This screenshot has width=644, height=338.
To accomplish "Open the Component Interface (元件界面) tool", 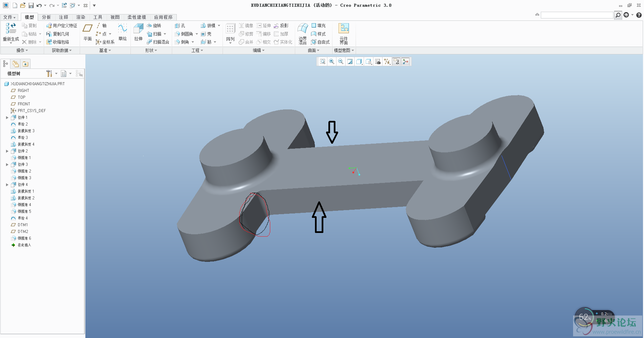I will [x=344, y=34].
